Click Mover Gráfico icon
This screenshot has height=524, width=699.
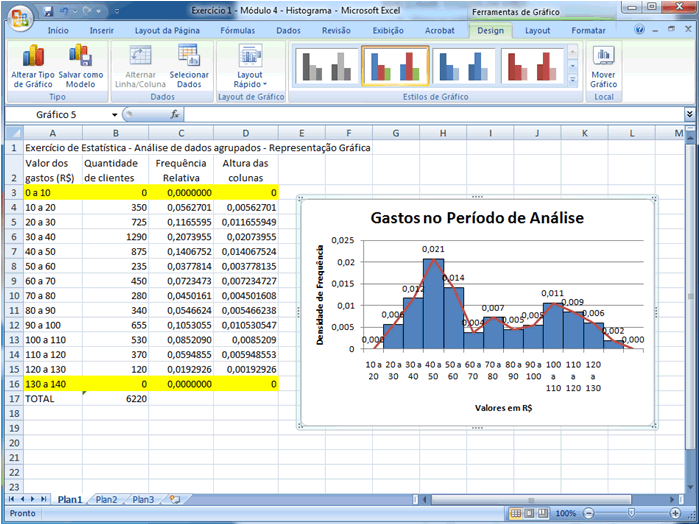coord(603,56)
